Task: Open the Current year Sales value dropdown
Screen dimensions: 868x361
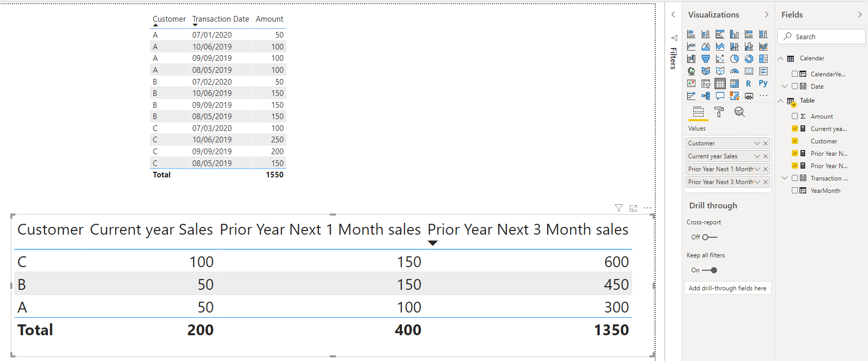Action: 757,156
